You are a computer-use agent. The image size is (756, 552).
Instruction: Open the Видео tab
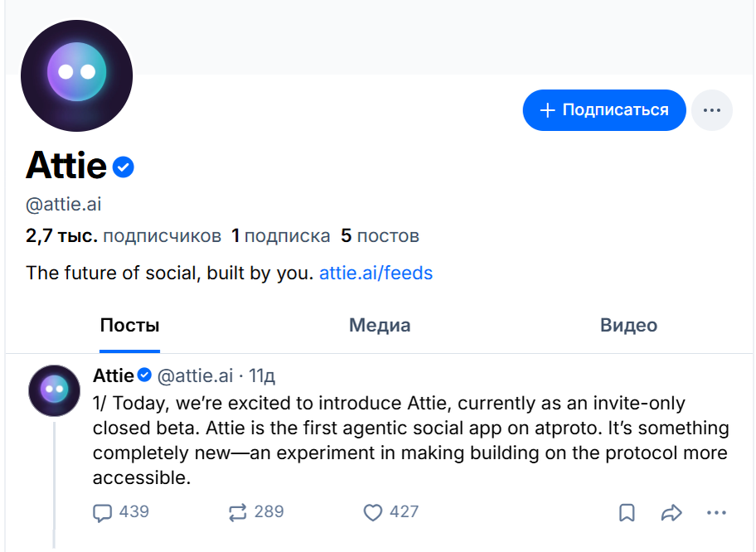pyautogui.click(x=628, y=325)
